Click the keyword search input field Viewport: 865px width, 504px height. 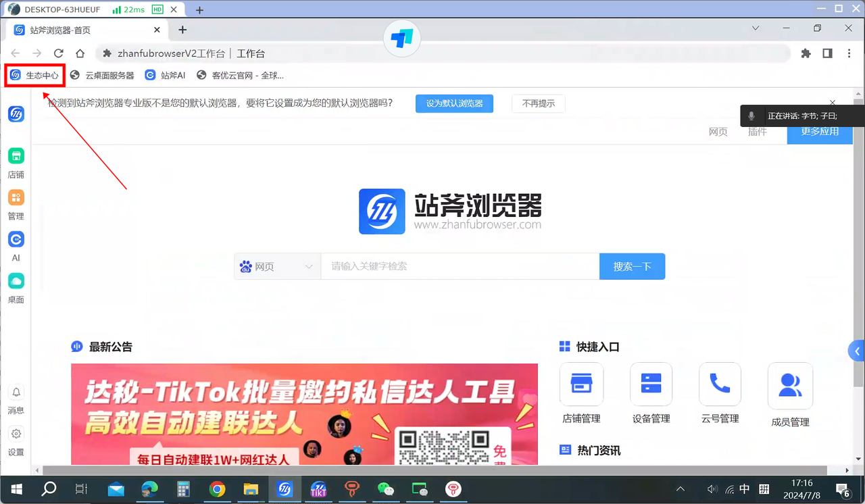460,267
